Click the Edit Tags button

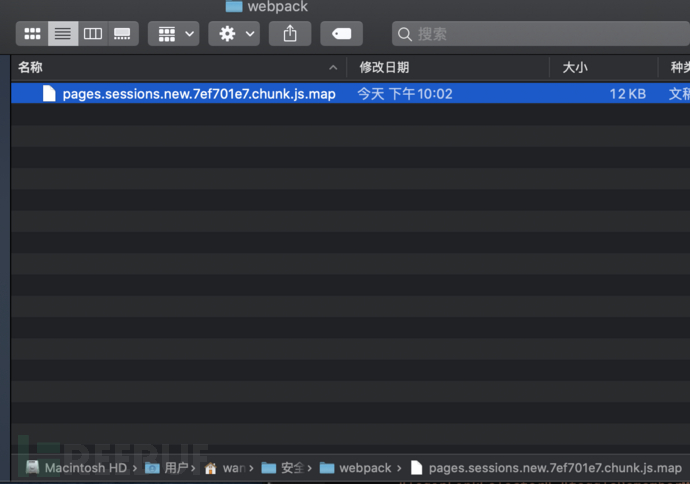click(x=342, y=34)
